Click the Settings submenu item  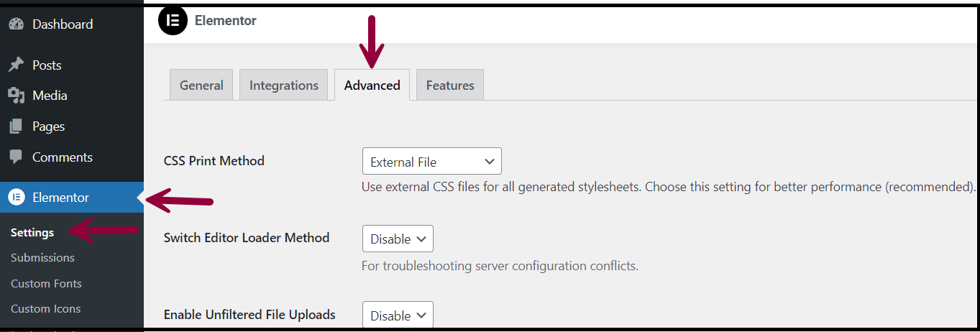tap(32, 232)
